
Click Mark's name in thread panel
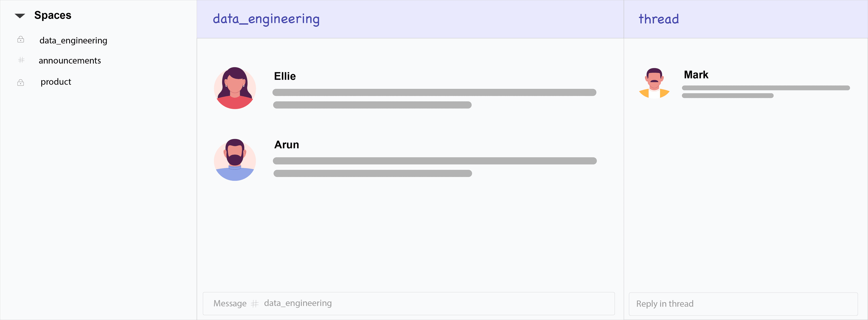(x=696, y=75)
